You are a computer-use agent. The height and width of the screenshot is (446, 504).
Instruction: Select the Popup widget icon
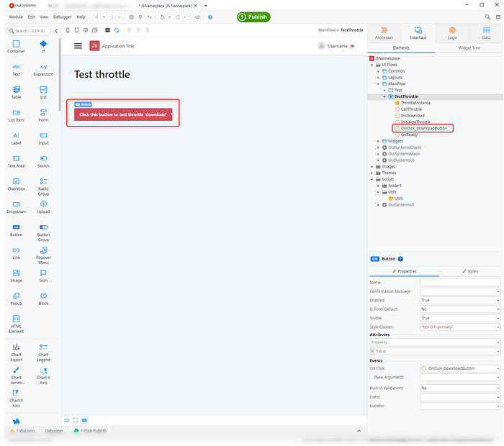tap(16, 296)
